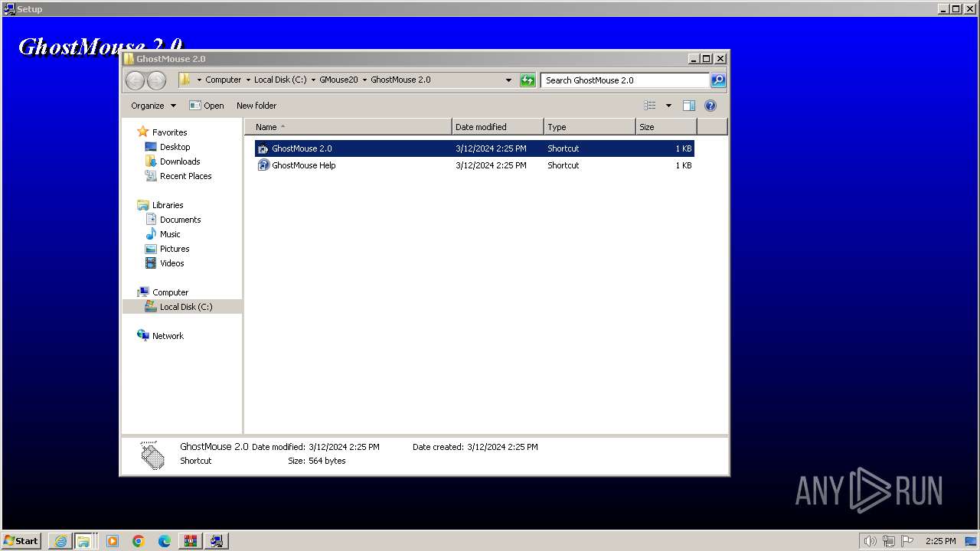This screenshot has width=980, height=551.
Task: Click the search magnifier icon
Action: pyautogui.click(x=718, y=80)
